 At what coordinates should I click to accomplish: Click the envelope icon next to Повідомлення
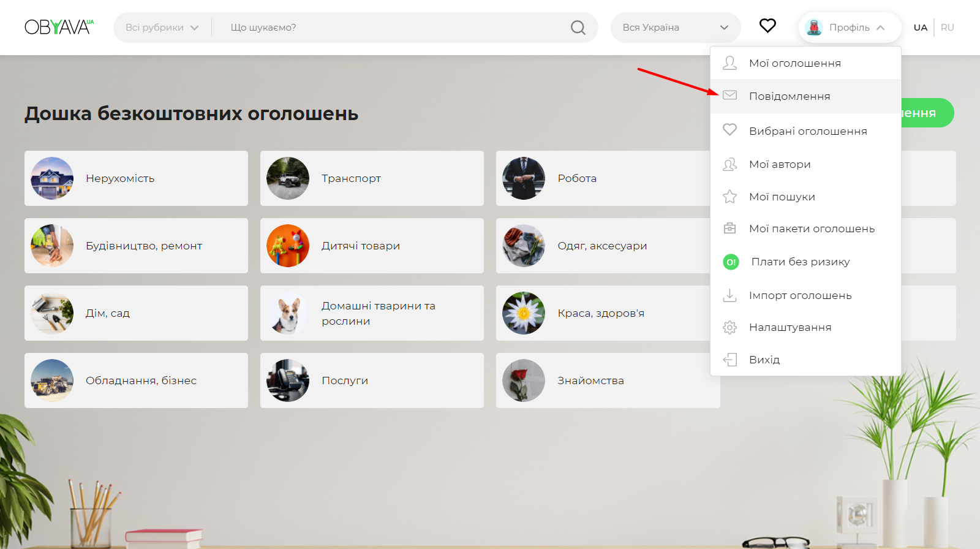point(729,96)
